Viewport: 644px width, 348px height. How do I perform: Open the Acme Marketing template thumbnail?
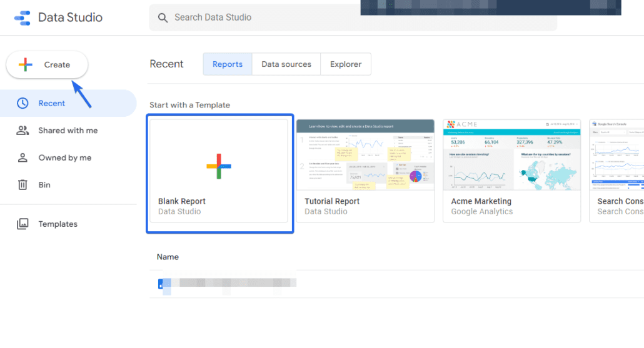click(x=511, y=155)
